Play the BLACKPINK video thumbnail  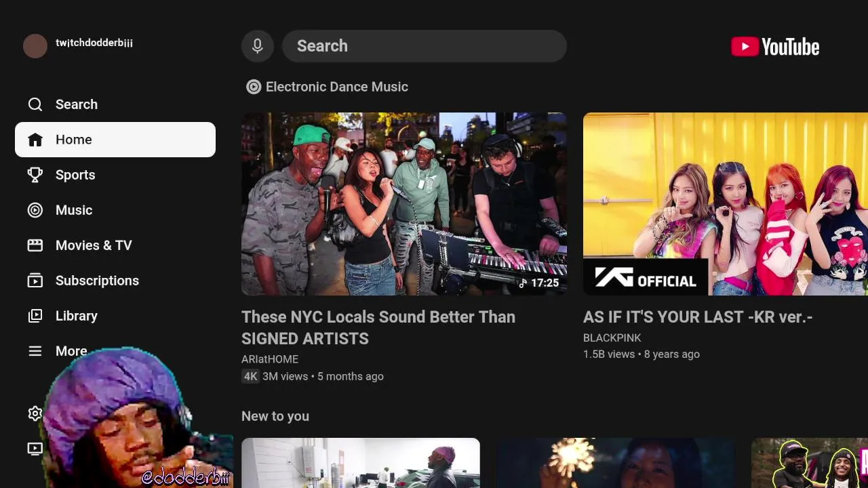point(726,204)
